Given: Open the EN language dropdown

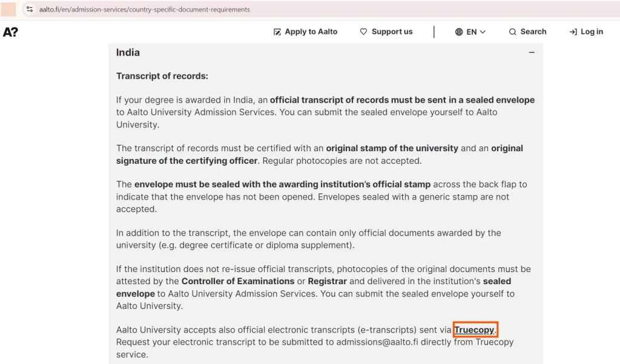Looking at the screenshot, I should coord(470,31).
